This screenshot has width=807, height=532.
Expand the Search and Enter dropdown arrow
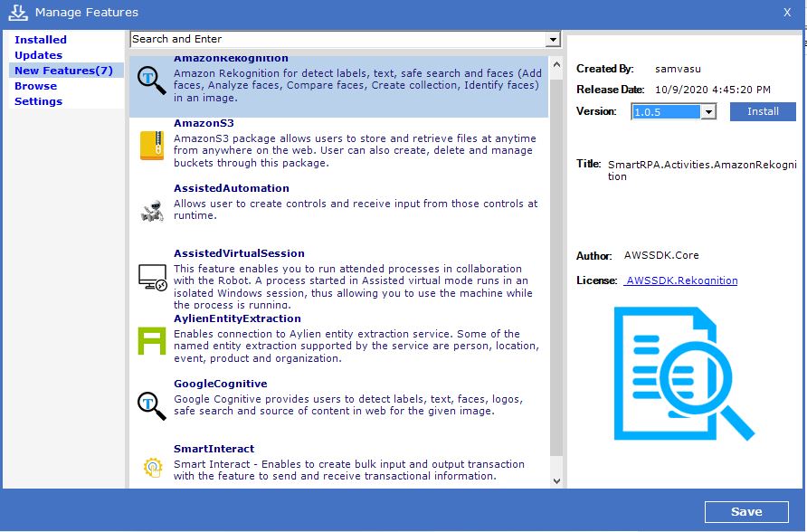[553, 40]
